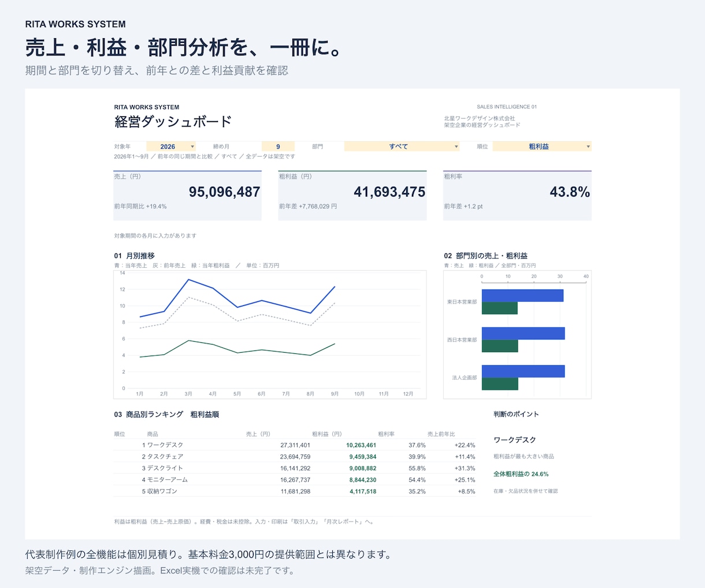This screenshot has width=705, height=588.
Task: Click the 経営ダッシュボード title
Action: pos(173,121)
